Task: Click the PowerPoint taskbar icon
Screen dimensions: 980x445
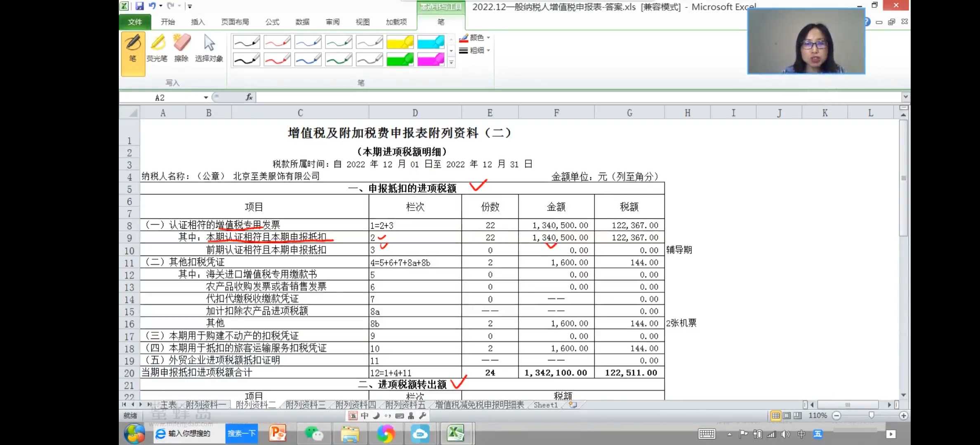Action: pyautogui.click(x=278, y=434)
